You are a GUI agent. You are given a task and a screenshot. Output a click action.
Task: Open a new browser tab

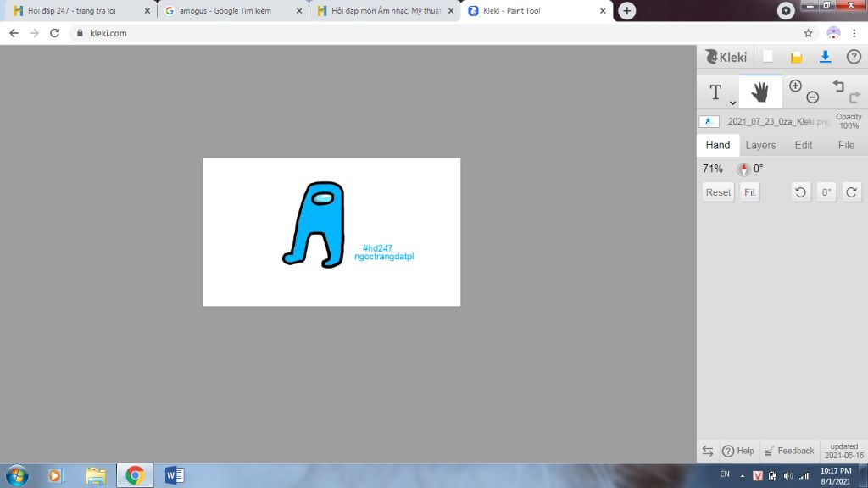[626, 10]
